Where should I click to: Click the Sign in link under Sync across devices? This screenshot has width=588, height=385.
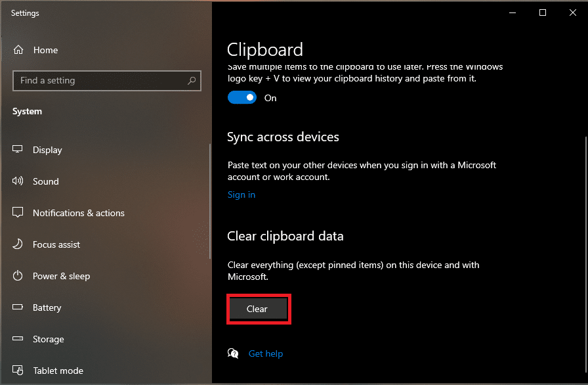click(x=241, y=194)
